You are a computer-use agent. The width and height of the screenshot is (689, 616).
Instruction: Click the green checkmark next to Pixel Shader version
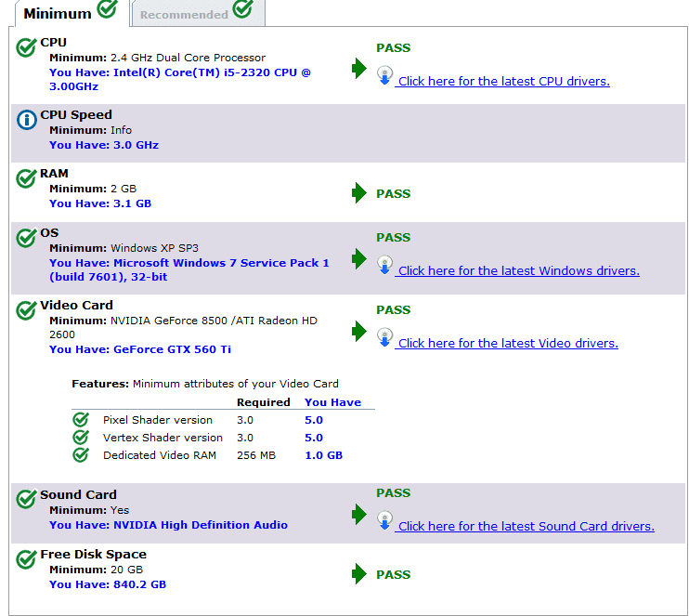[x=81, y=420]
